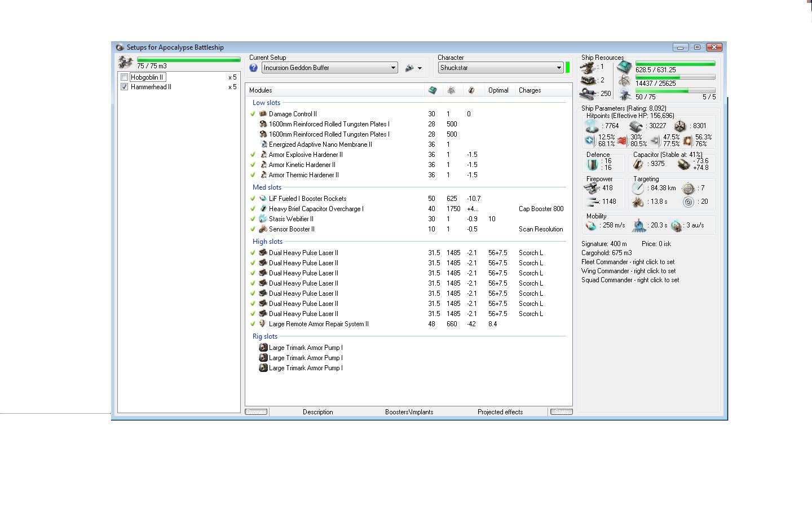Click the calibration icon showing 250
Viewport: 812px width, 508px height.
(588, 94)
